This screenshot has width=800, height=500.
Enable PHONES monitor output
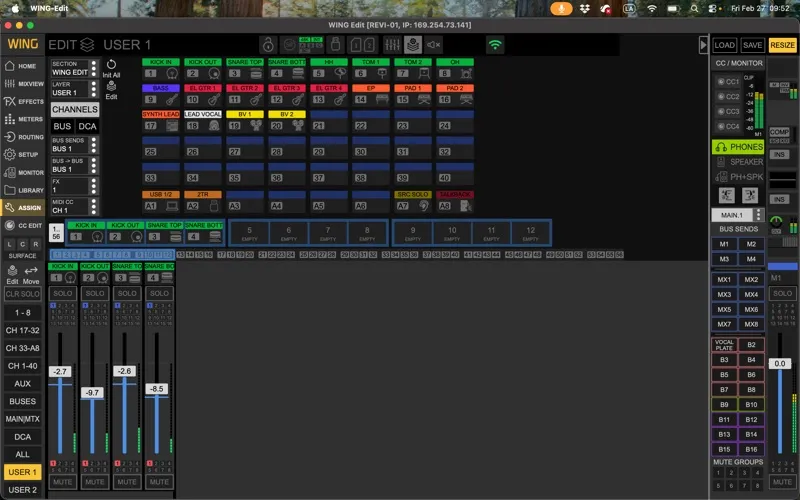(x=738, y=147)
